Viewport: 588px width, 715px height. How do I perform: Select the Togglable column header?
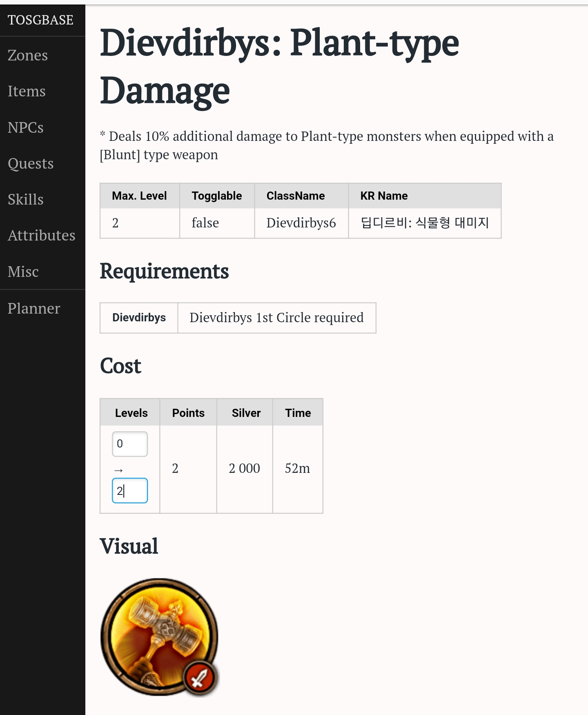click(217, 196)
